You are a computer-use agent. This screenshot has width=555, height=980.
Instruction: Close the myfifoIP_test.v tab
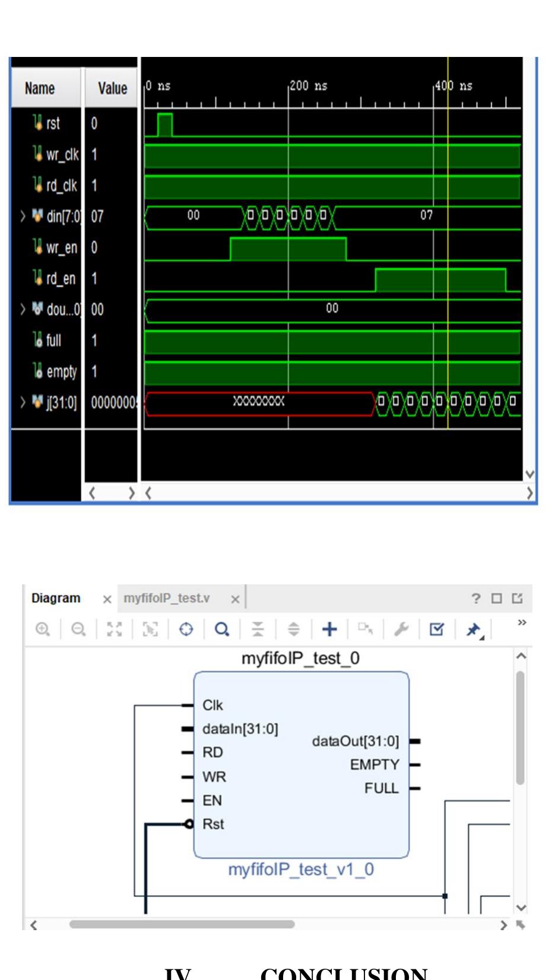pos(235,599)
